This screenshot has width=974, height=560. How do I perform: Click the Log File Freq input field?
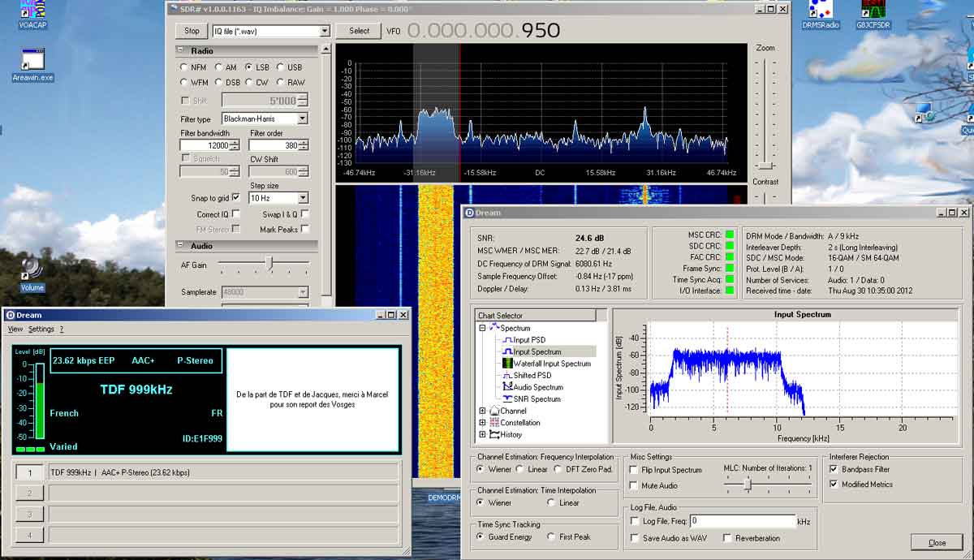click(743, 521)
